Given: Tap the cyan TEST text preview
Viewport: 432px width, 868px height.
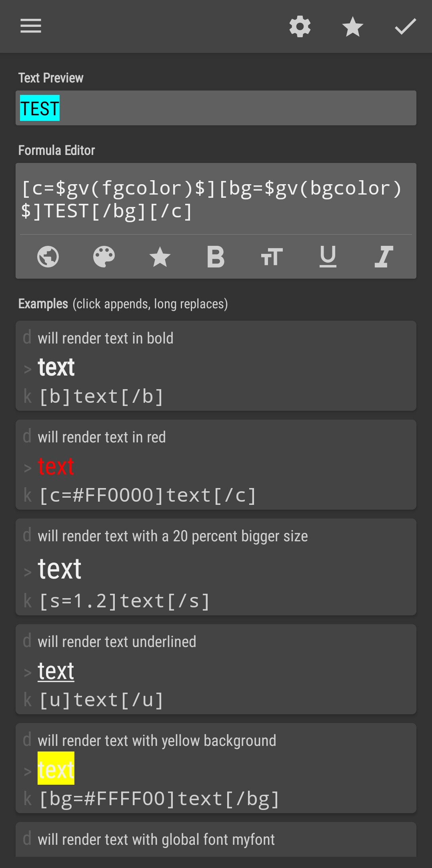Looking at the screenshot, I should [40, 108].
